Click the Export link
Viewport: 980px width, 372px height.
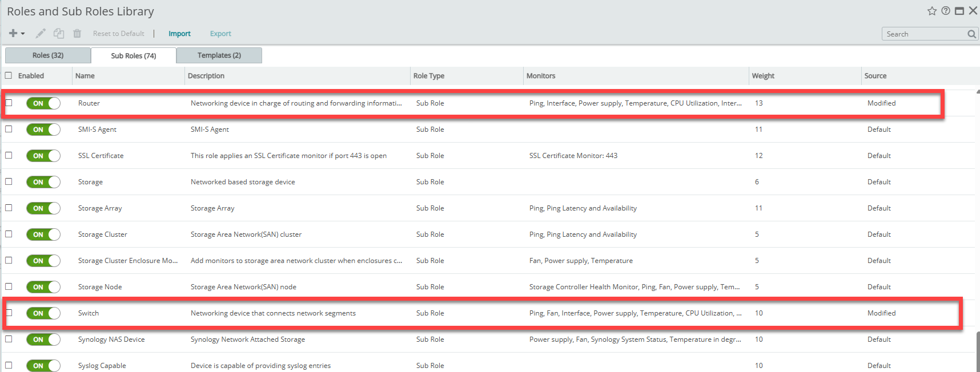[x=220, y=34]
